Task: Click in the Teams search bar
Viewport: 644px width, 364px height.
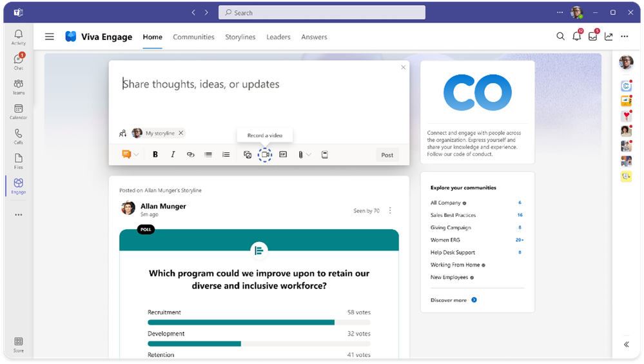Action: (x=322, y=13)
